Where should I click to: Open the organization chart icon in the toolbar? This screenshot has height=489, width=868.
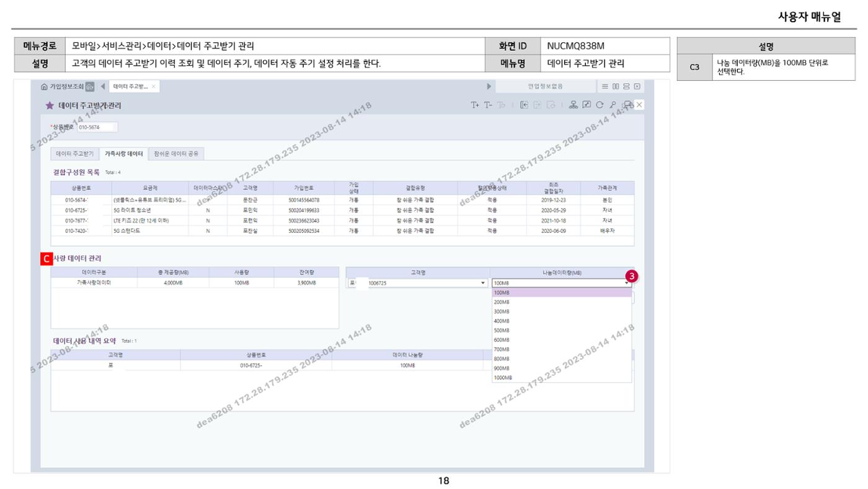[573, 105]
